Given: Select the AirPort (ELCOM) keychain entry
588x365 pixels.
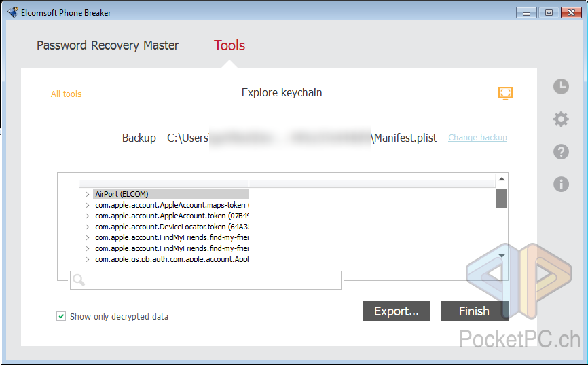Looking at the screenshot, I should (x=171, y=194).
